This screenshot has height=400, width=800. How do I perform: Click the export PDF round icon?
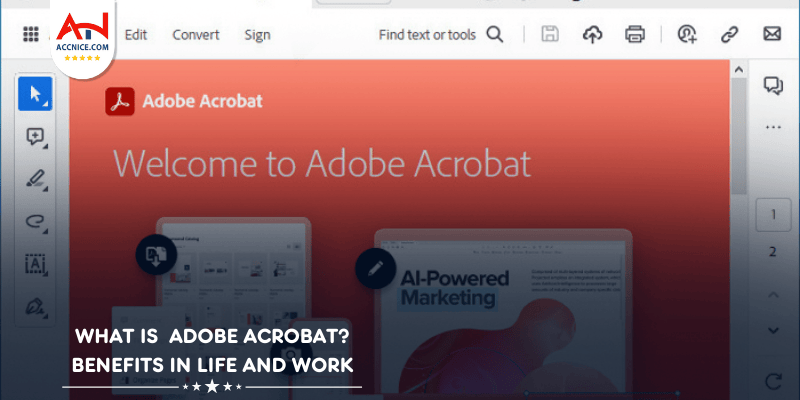pyautogui.click(x=156, y=254)
